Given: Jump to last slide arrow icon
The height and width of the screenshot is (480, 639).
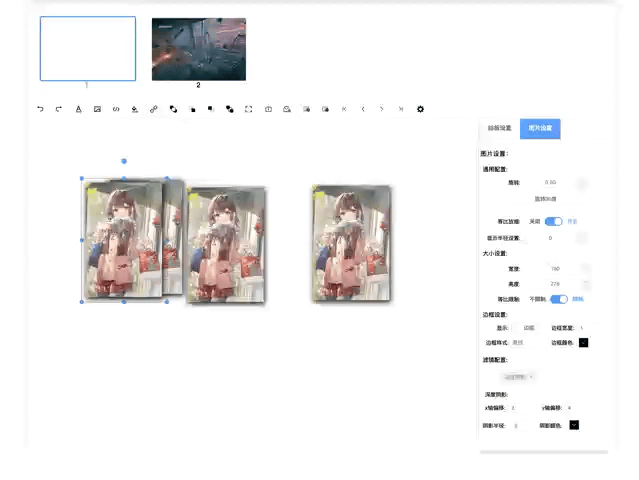Looking at the screenshot, I should click(401, 109).
